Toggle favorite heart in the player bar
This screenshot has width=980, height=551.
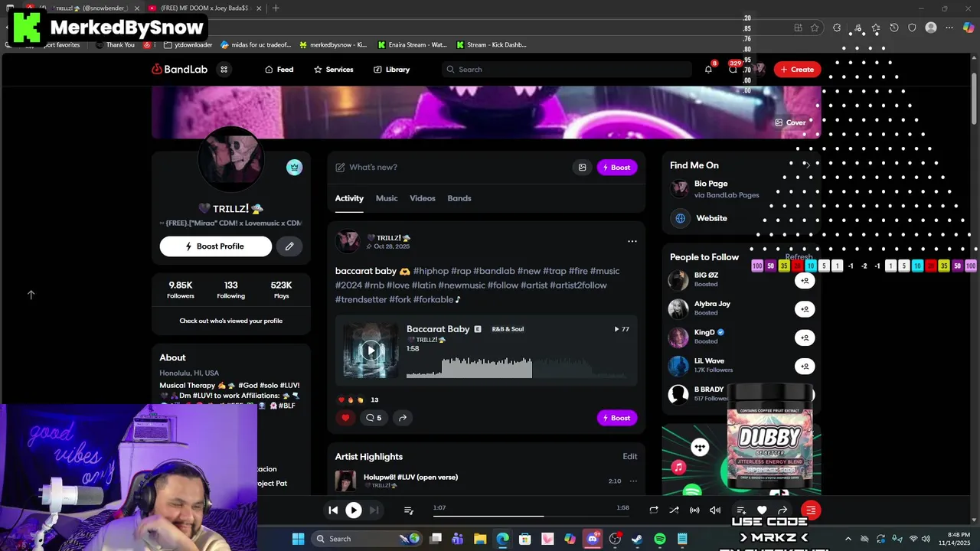762,510
